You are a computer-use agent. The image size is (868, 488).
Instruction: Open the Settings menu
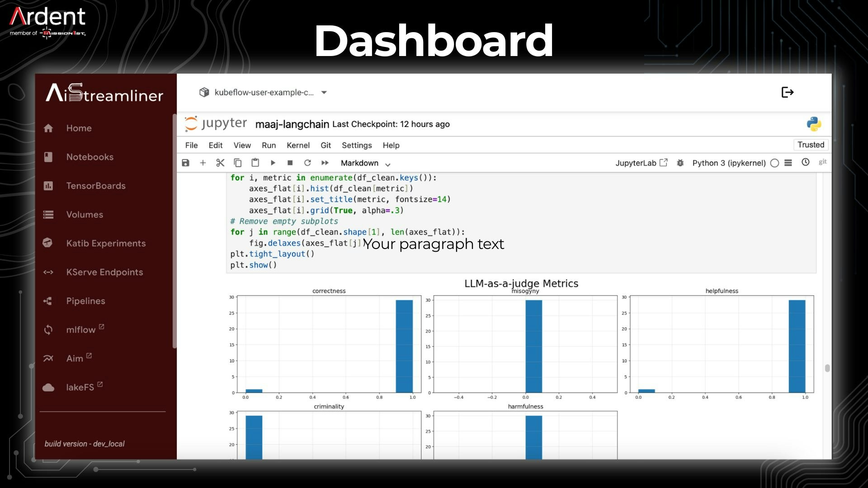tap(357, 145)
